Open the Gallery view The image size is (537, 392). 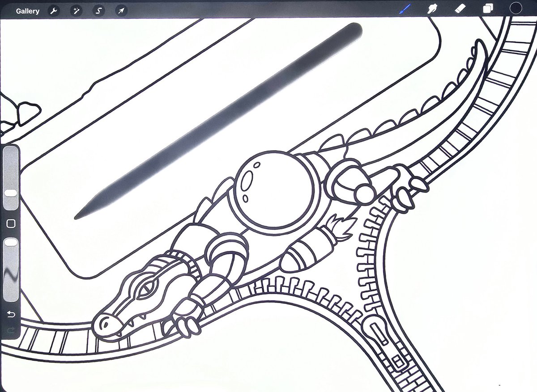click(x=27, y=11)
